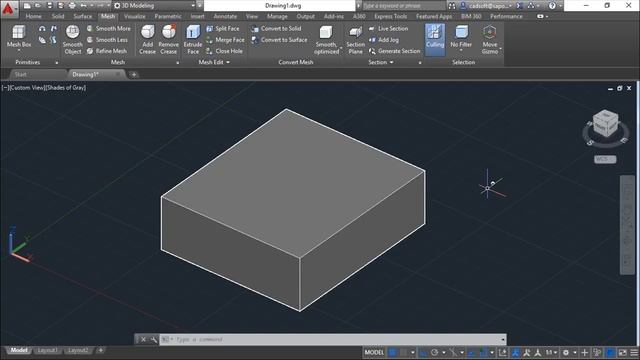The width and height of the screenshot is (640, 360).
Task: Open the No Filter selection dropdown
Action: (x=461, y=38)
